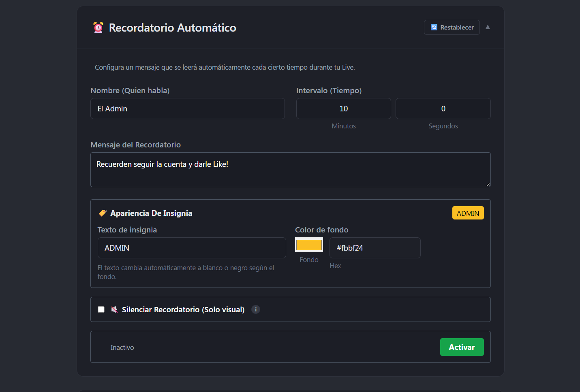Enable the Silenciar Recordatorio checkbox

click(101, 309)
